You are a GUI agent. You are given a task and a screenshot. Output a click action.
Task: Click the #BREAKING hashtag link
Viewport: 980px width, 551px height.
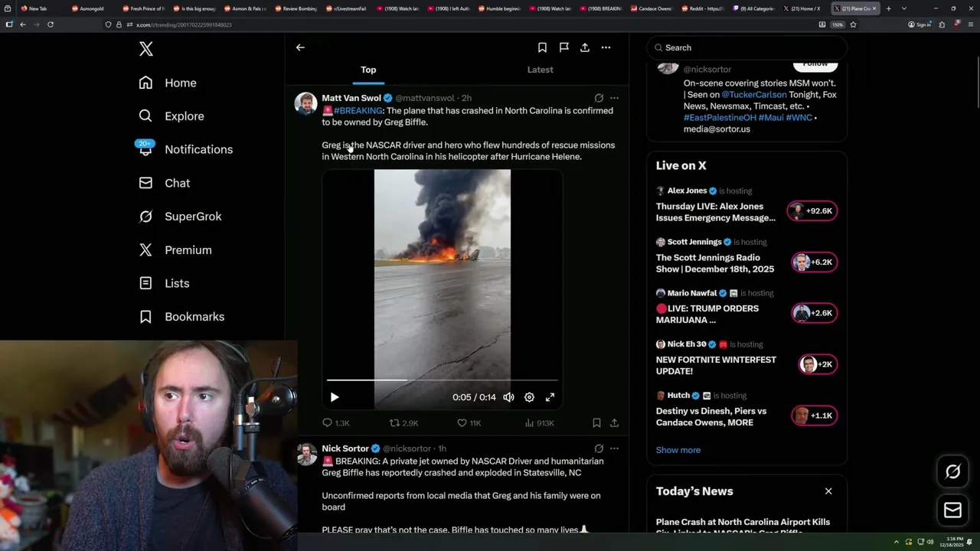pos(358,111)
